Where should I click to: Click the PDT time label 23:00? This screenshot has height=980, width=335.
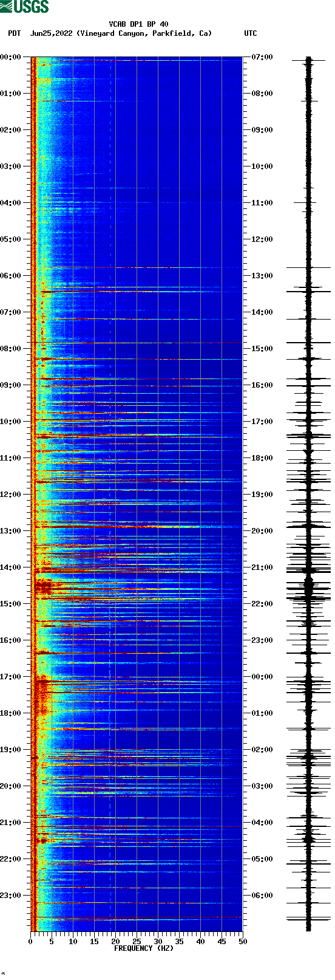click(x=10, y=896)
